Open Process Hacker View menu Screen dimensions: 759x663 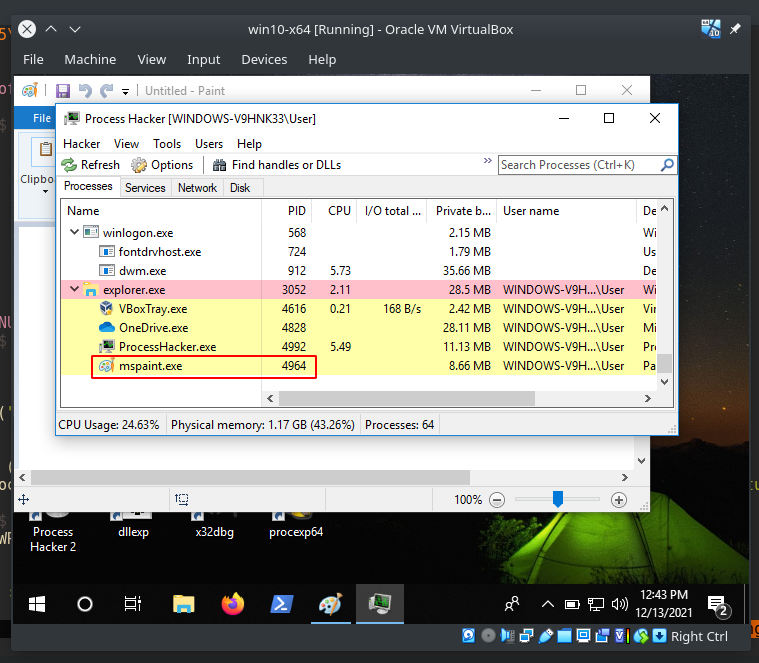(126, 144)
